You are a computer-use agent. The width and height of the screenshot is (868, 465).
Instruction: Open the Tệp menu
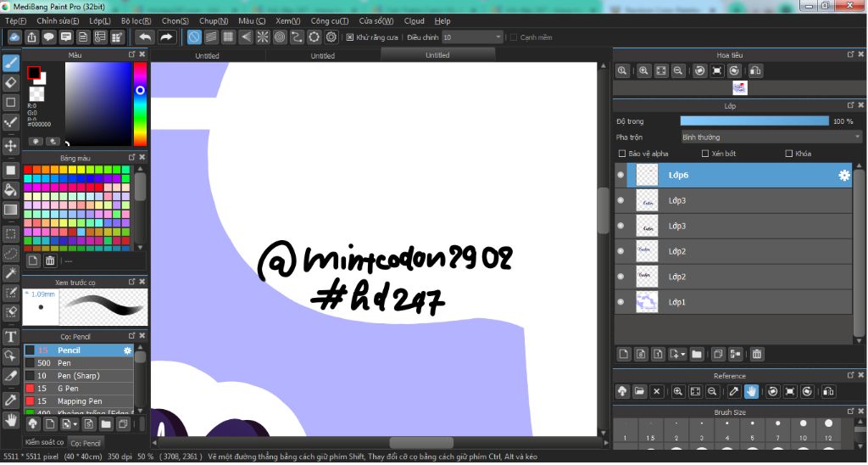[x=15, y=21]
